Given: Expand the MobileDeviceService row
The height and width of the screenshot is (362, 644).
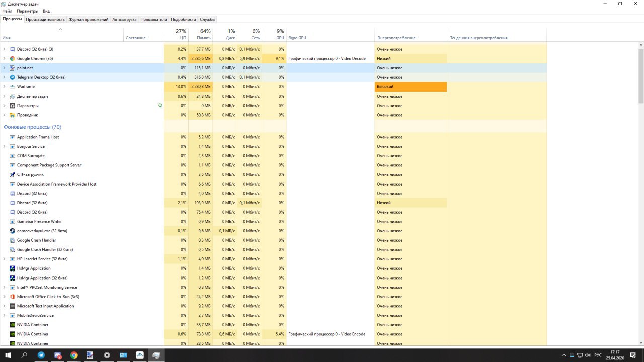Looking at the screenshot, I should point(5,315).
